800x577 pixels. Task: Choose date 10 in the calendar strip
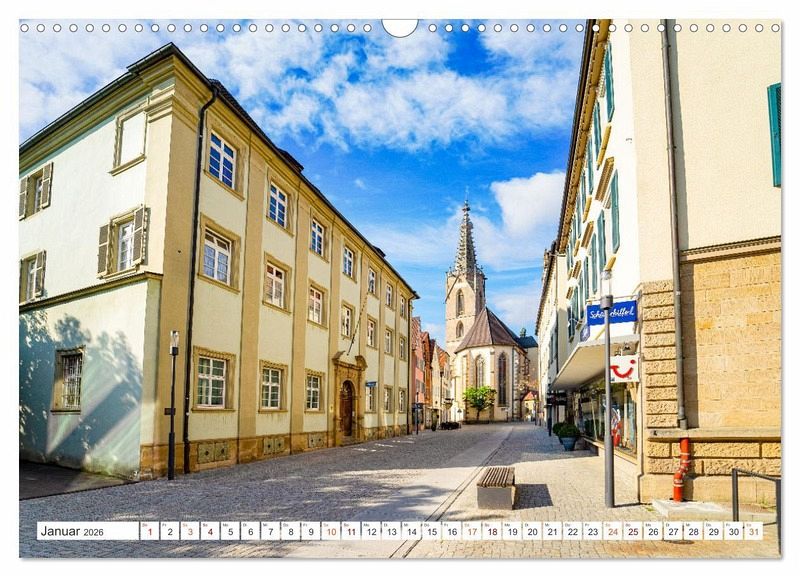click(x=331, y=531)
